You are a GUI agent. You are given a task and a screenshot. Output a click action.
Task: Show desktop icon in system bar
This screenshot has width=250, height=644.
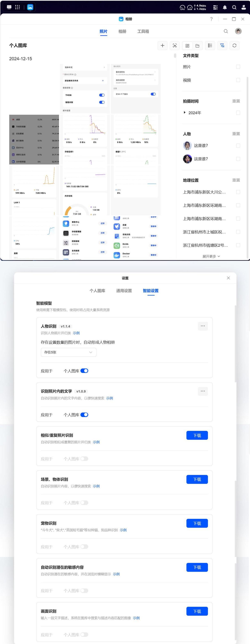click(9, 7)
